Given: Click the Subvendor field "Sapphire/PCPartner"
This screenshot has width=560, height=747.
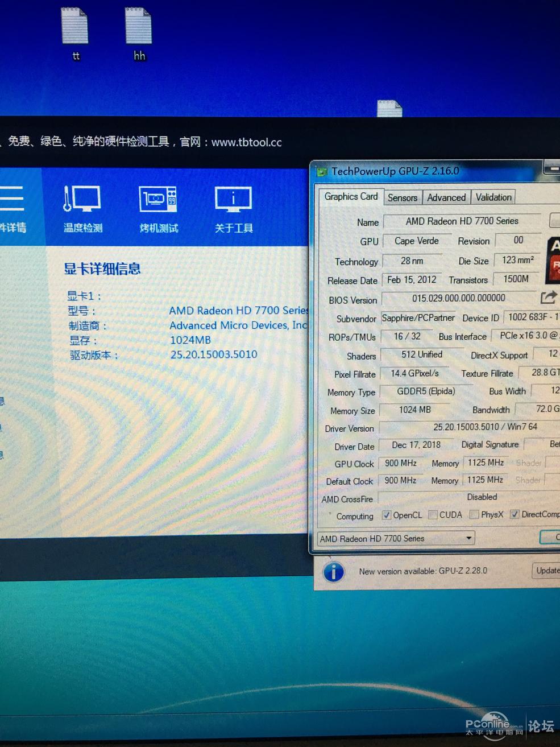Looking at the screenshot, I should tap(418, 317).
